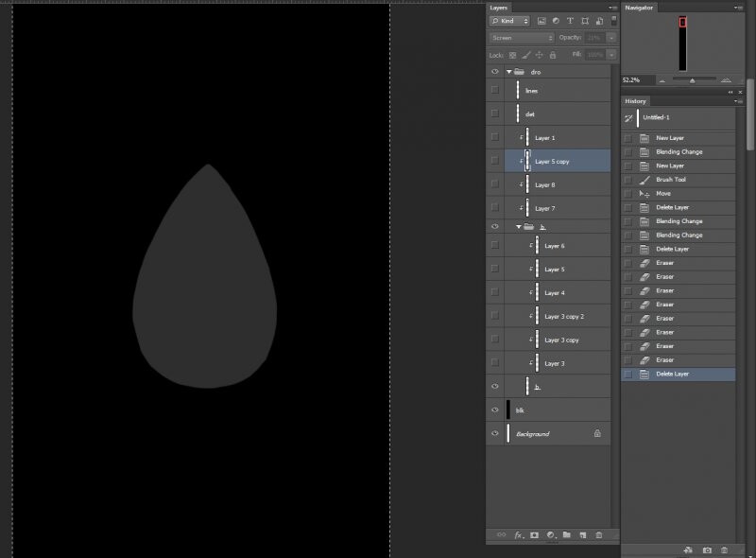
Task: Show the hidden lines layer
Action: 494,90
